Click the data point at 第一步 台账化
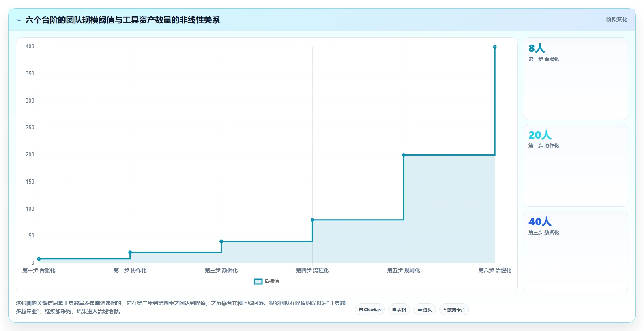The image size is (644, 331). [39, 259]
